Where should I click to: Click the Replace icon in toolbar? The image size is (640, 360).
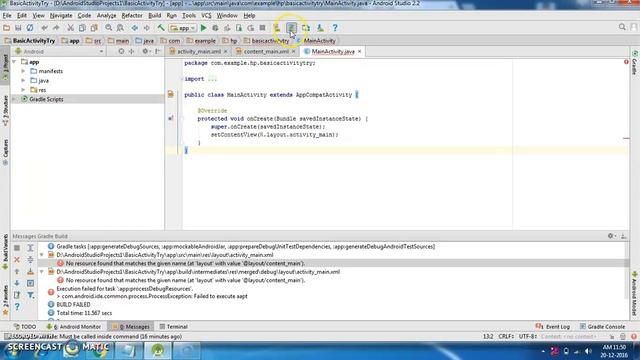click(120, 28)
